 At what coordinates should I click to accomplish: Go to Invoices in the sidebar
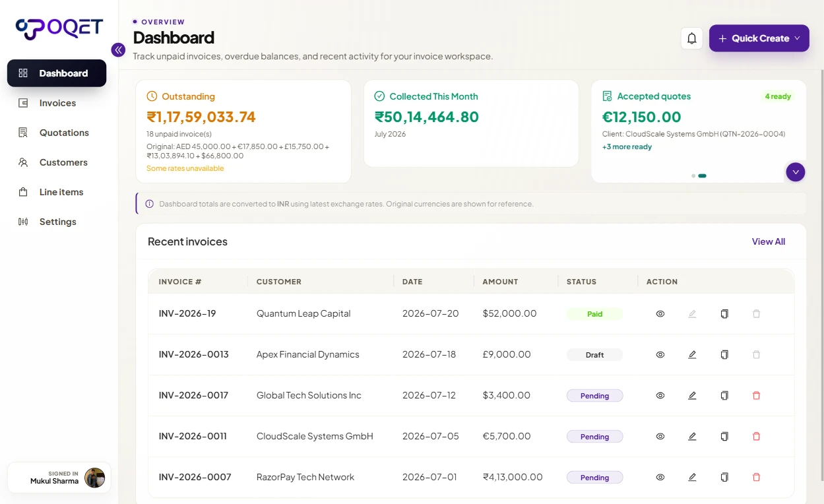point(57,103)
